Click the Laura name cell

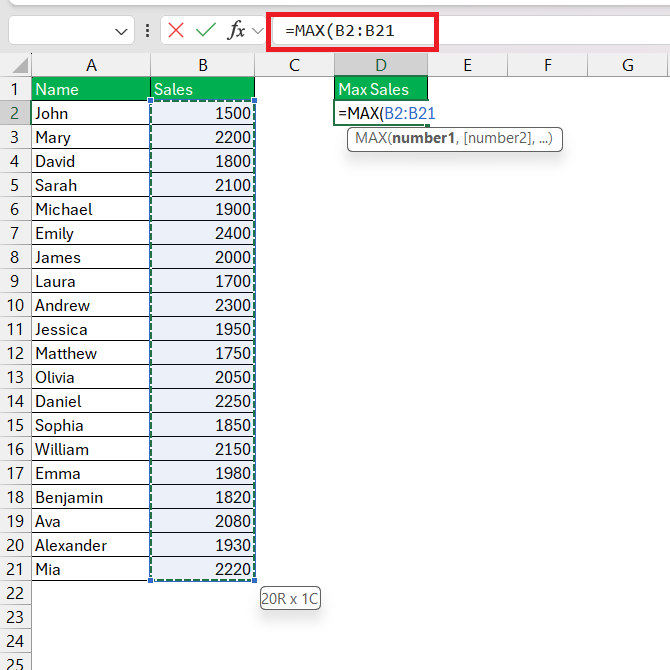[x=91, y=281]
